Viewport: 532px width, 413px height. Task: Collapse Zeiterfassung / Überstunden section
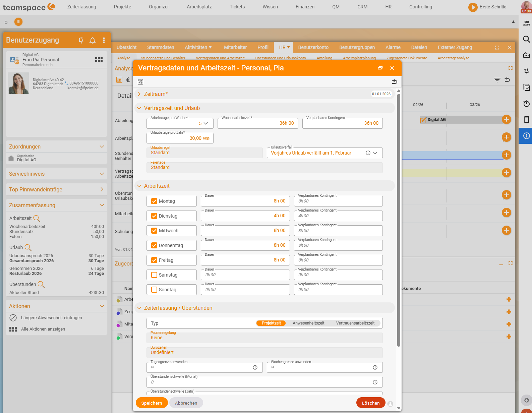139,308
